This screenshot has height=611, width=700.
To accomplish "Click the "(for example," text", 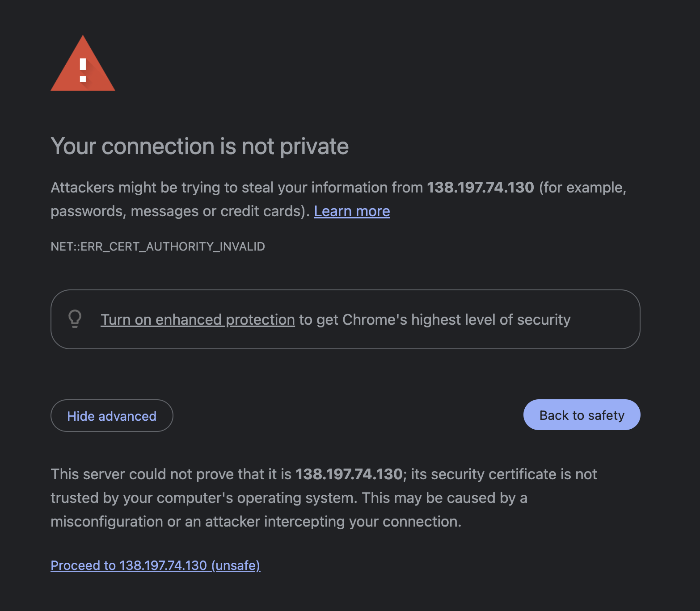I will point(582,188).
